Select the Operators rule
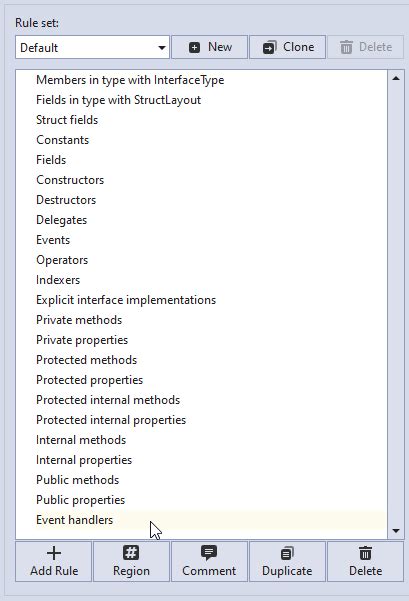Screen dimensions: 409x601 pyautogui.click(x=210, y=260)
